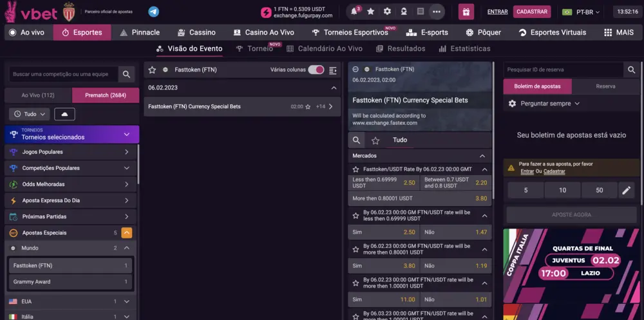Click the ENTRAR login link
The height and width of the screenshot is (320, 644).
(497, 12)
